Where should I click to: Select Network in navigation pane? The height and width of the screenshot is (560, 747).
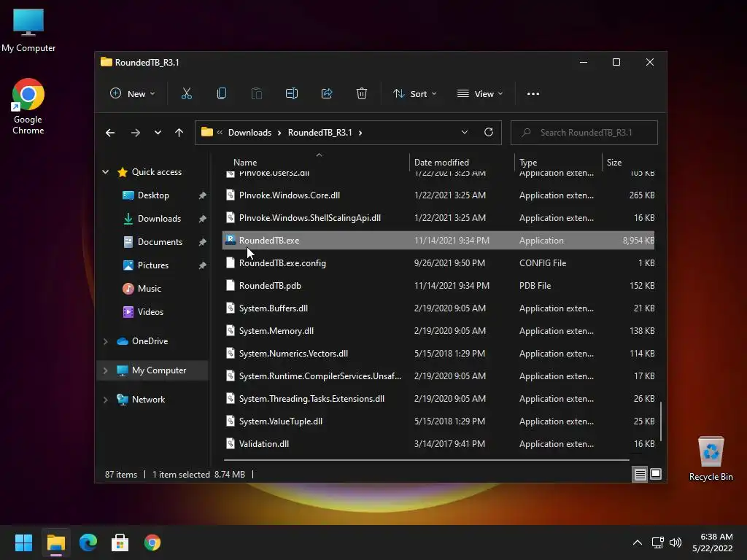point(148,400)
